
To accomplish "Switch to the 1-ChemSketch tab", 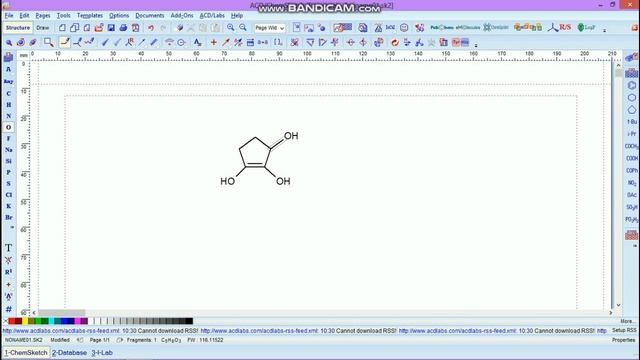I will [26, 353].
